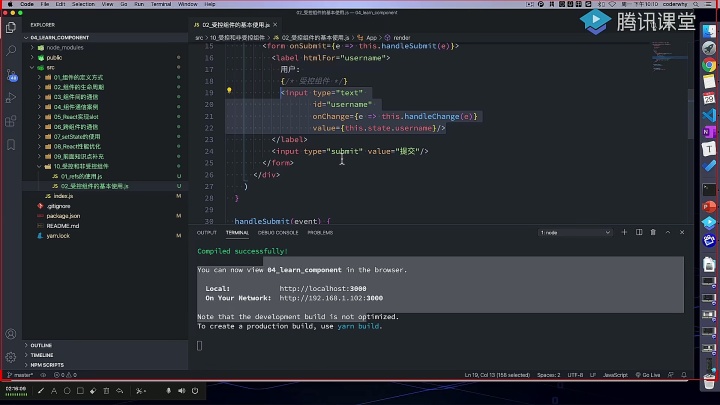Click the Ln 19, Col 13 cursor position
The width and height of the screenshot is (720, 405).
pyautogui.click(x=497, y=375)
